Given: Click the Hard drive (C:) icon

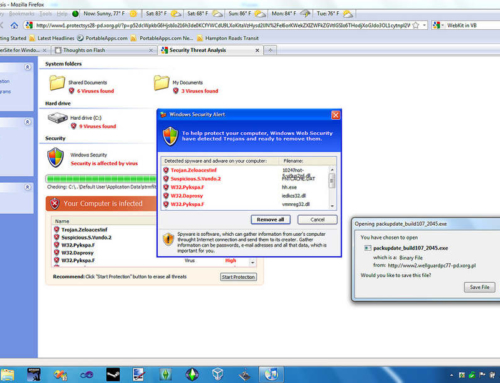Looking at the screenshot, I should point(57,118).
